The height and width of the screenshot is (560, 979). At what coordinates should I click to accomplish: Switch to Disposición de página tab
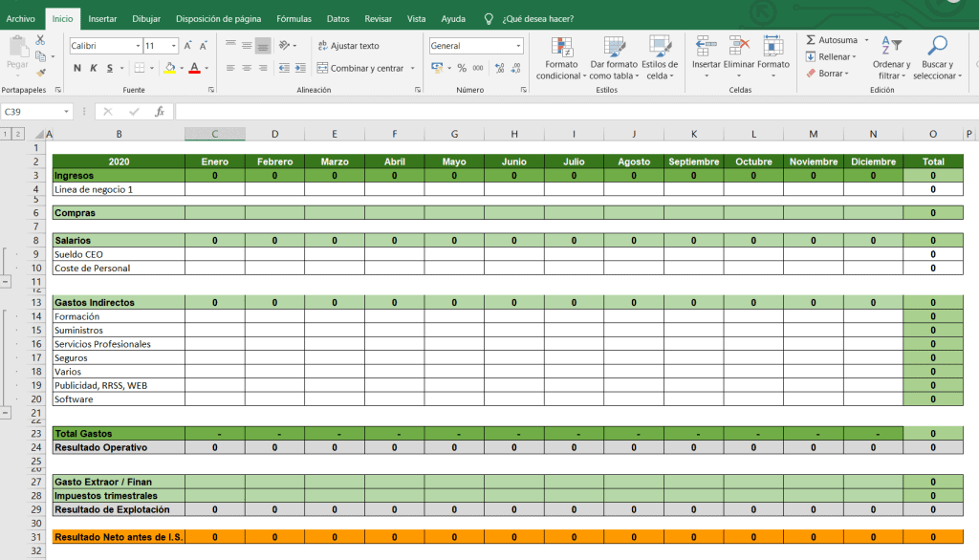[x=219, y=19]
